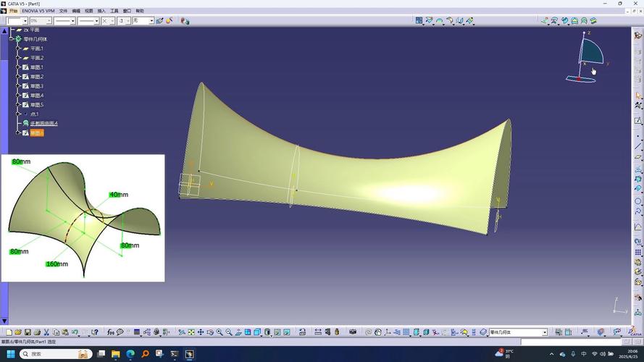
Task: Click the Sketcher icon on right toolbar
Action: 637,121
